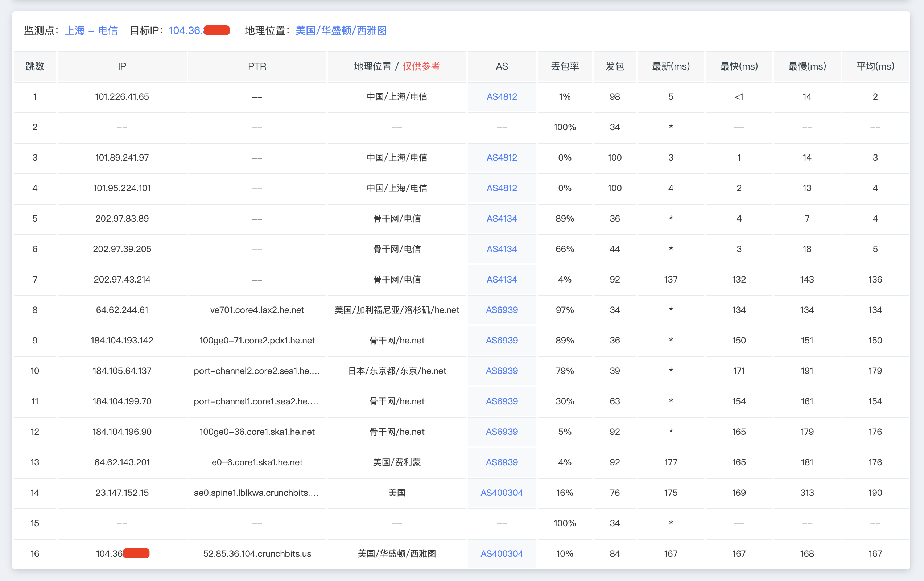Click the 30% packet loss cell

(565, 401)
